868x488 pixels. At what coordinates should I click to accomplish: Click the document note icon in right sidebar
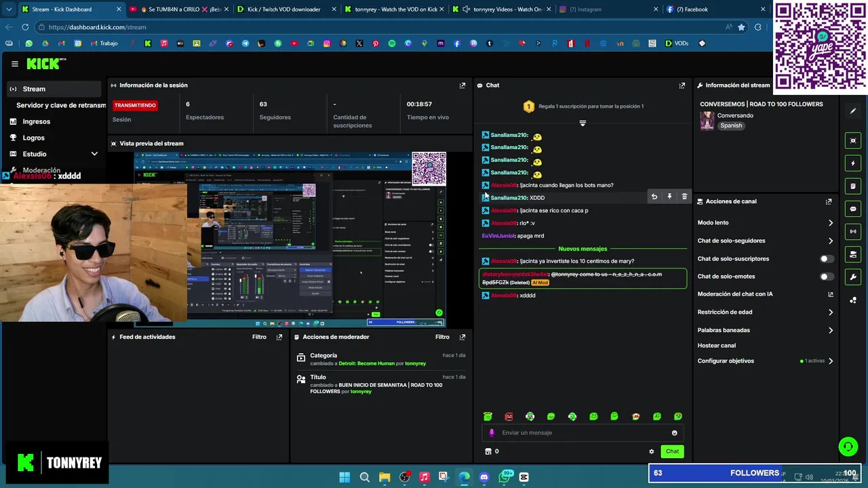pos(853,186)
